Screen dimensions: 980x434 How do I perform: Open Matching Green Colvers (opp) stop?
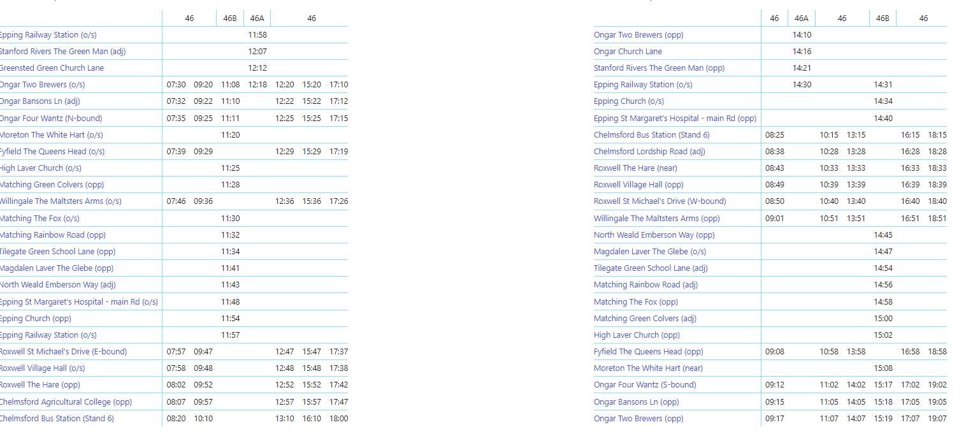tap(52, 185)
